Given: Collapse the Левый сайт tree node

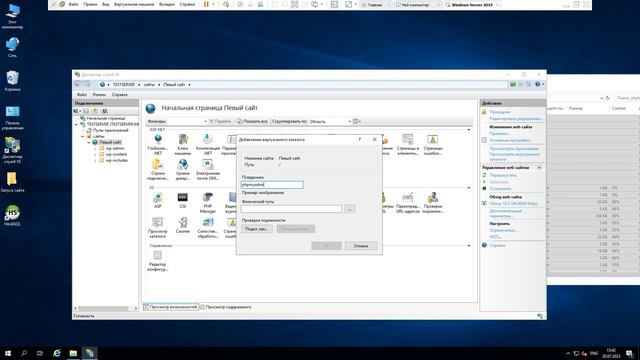Looking at the screenshot, I should (89, 142).
